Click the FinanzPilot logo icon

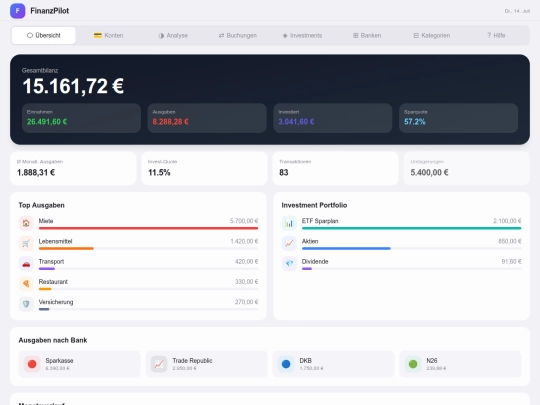point(18,11)
